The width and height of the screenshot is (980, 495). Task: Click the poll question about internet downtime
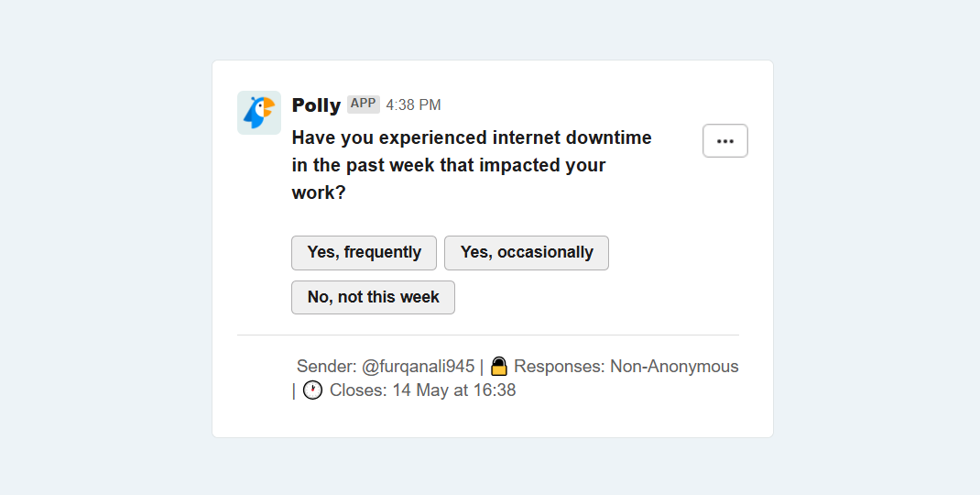click(472, 165)
